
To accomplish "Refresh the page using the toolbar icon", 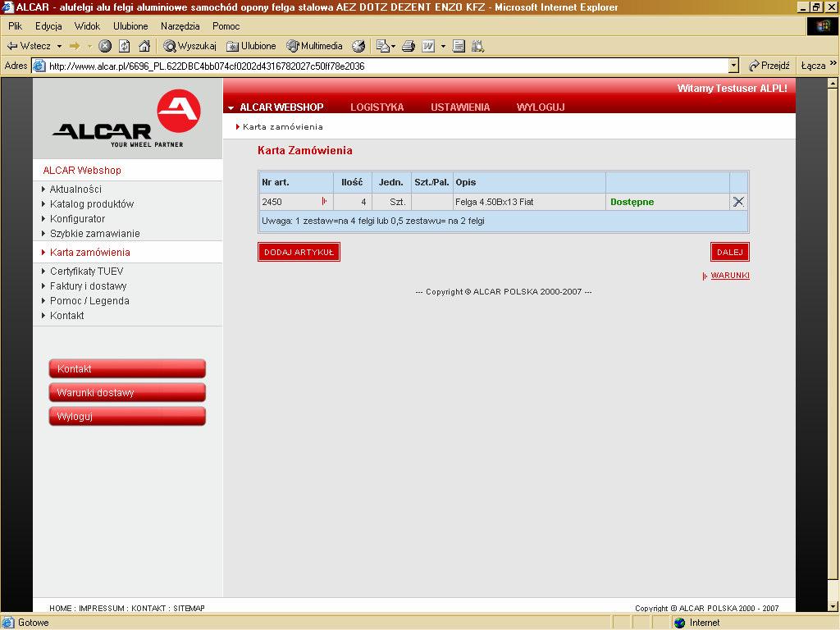I will [x=125, y=46].
